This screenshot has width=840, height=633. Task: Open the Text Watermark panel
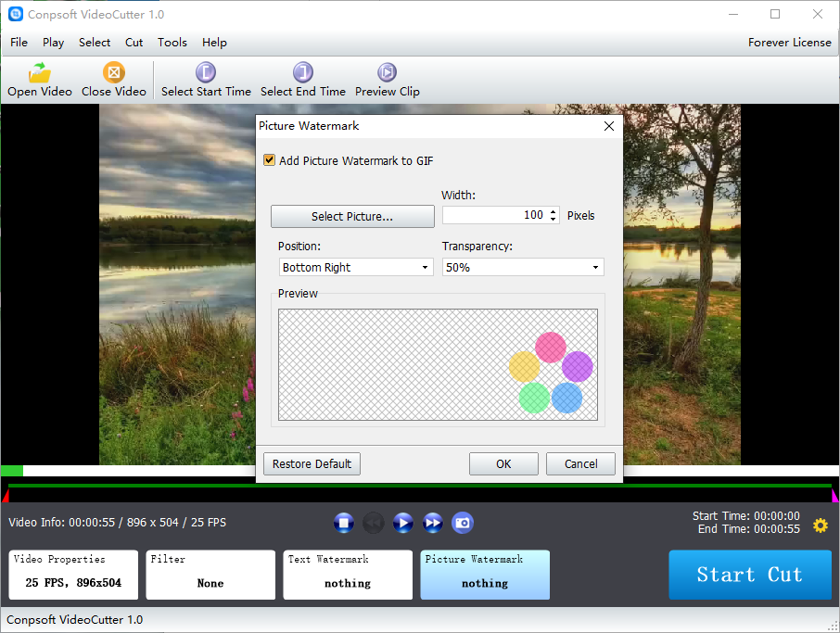pyautogui.click(x=348, y=575)
